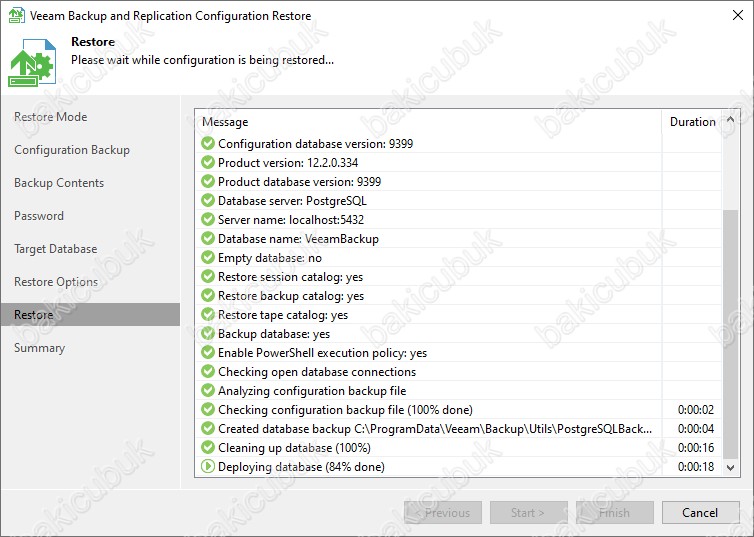
Task: Click the check icon for Cleaning up database (100%)
Action: (208, 447)
